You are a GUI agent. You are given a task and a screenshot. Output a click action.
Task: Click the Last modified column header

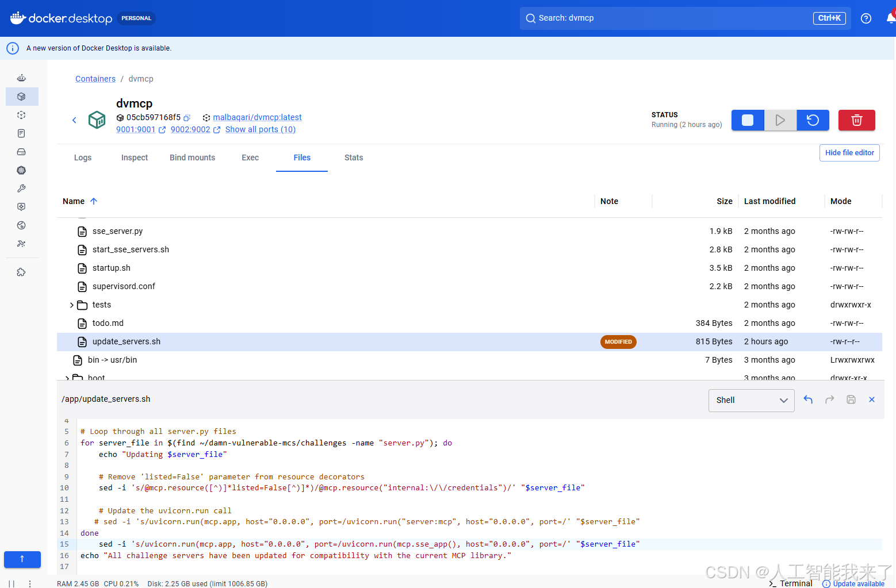pos(769,201)
